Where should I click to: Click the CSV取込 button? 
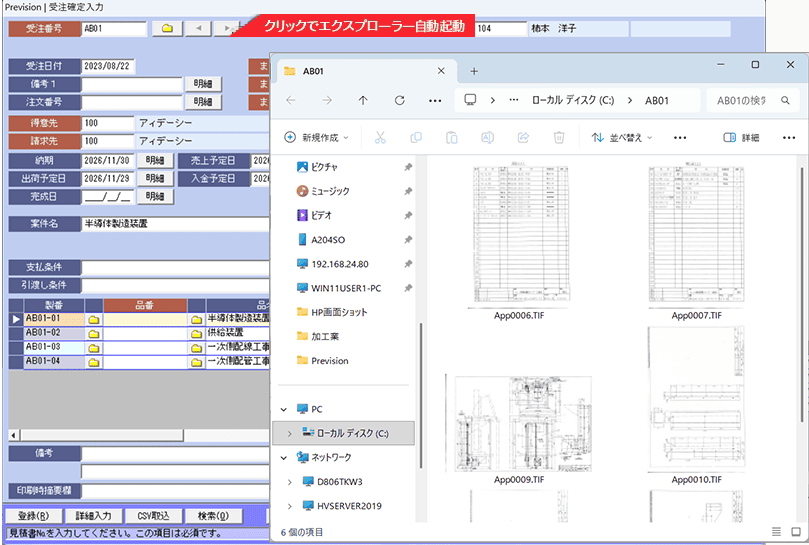point(155,516)
